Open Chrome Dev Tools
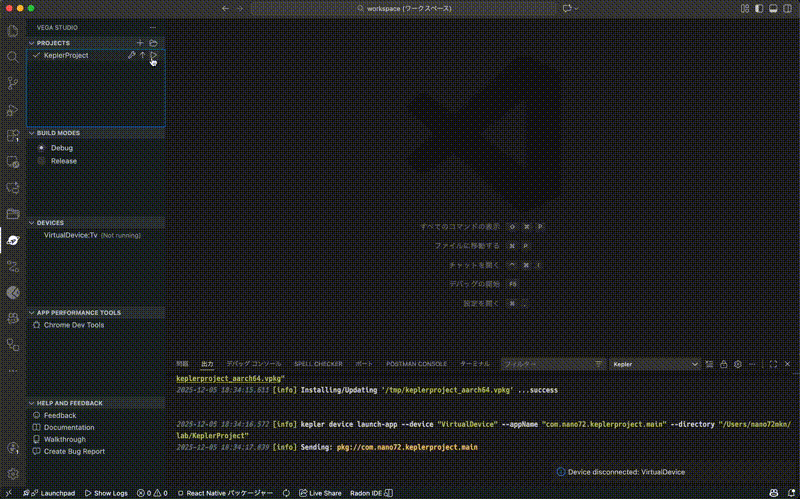The height and width of the screenshot is (499, 800). pos(73,325)
